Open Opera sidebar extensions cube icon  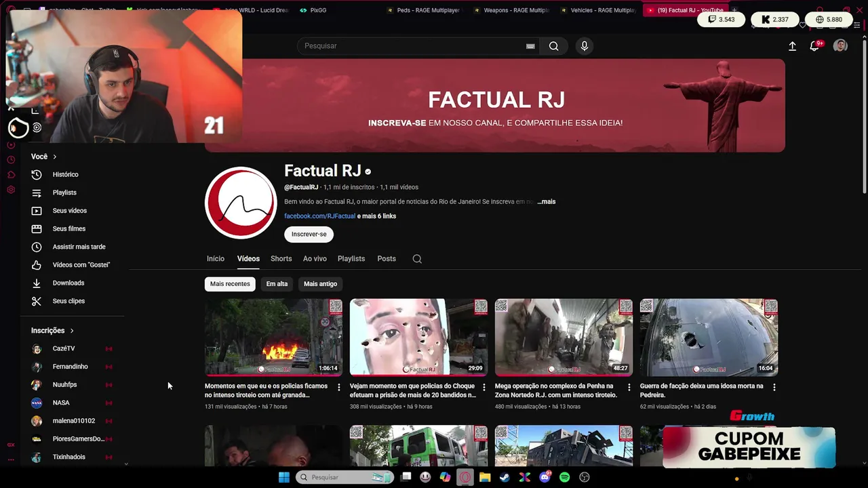(x=11, y=175)
